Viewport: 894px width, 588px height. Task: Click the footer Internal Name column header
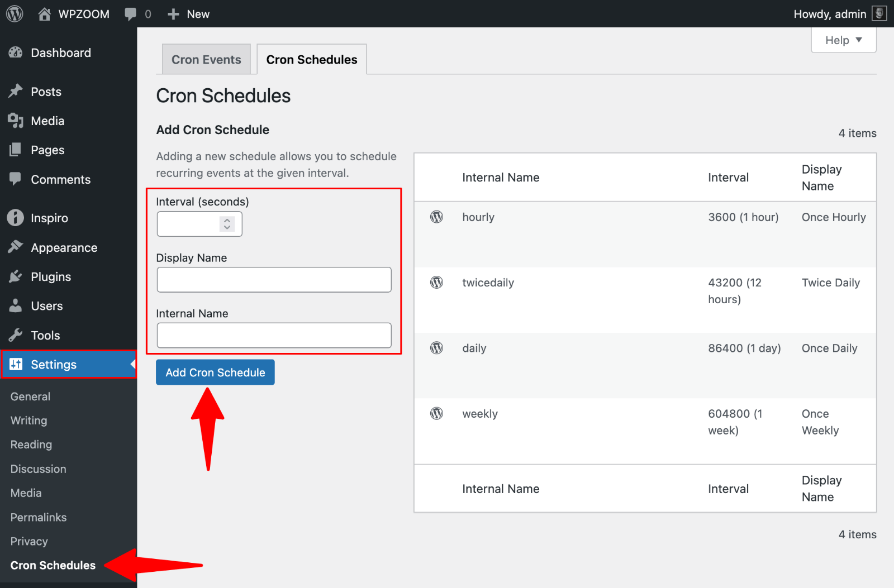tap(501, 489)
